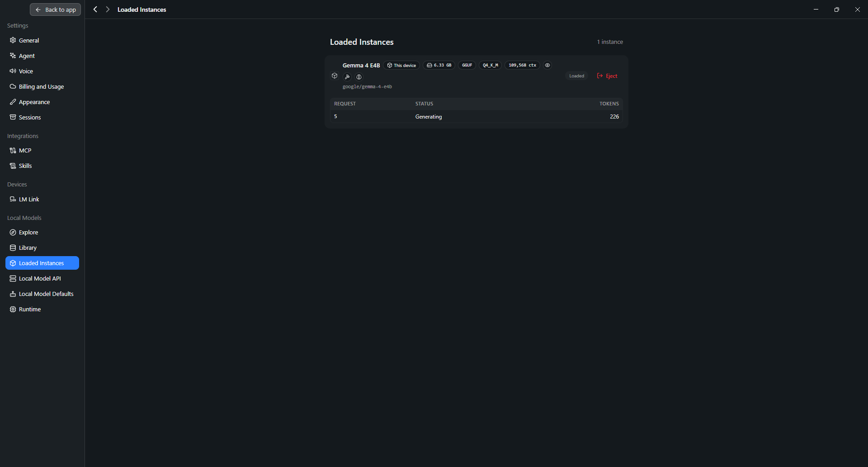This screenshot has width=868, height=467.
Task: Open Agent settings
Action: pos(42,56)
